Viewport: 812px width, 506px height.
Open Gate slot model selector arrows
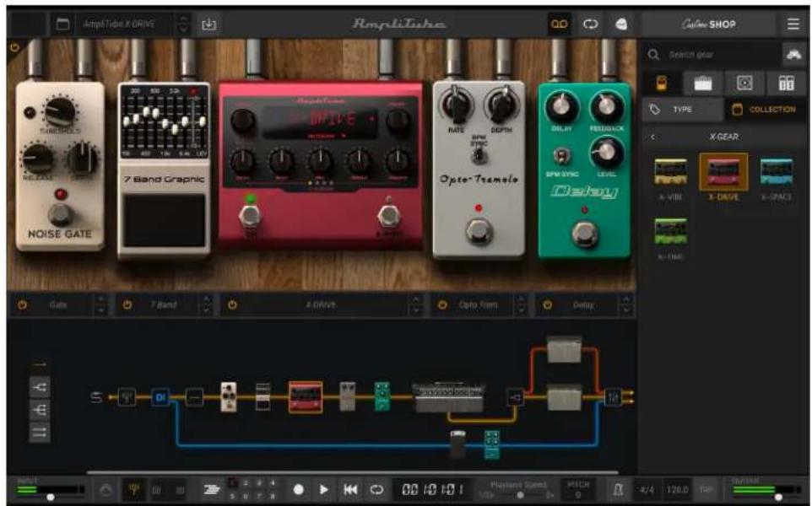click(x=100, y=304)
